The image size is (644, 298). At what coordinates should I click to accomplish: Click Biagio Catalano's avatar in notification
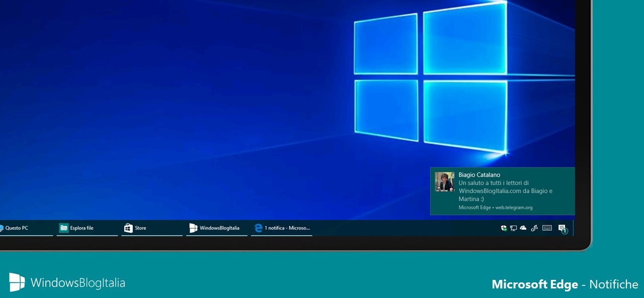[445, 182]
